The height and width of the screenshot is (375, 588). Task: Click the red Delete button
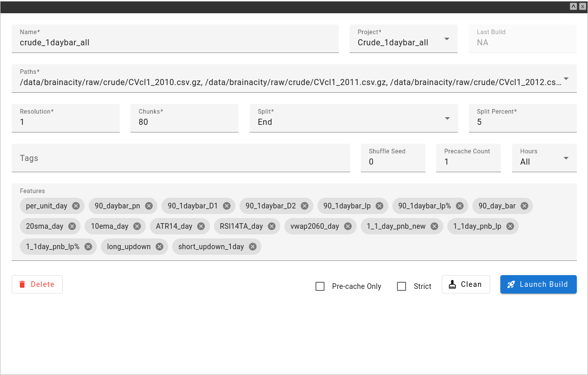(x=37, y=284)
